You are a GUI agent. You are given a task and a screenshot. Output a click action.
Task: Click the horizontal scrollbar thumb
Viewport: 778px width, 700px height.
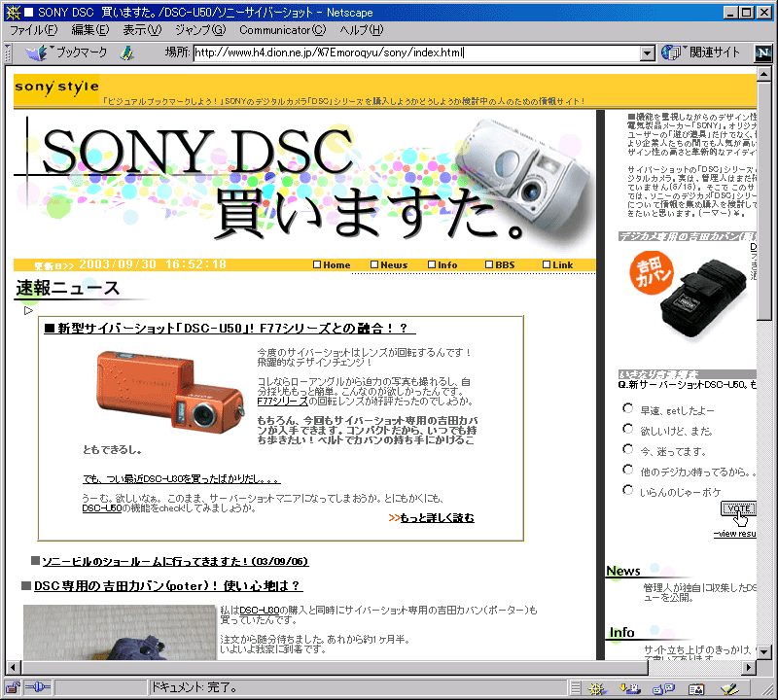click(334, 667)
